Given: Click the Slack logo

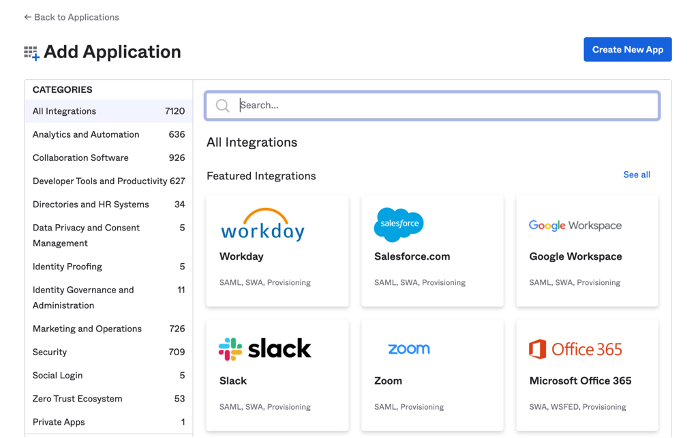Looking at the screenshot, I should point(265,349).
